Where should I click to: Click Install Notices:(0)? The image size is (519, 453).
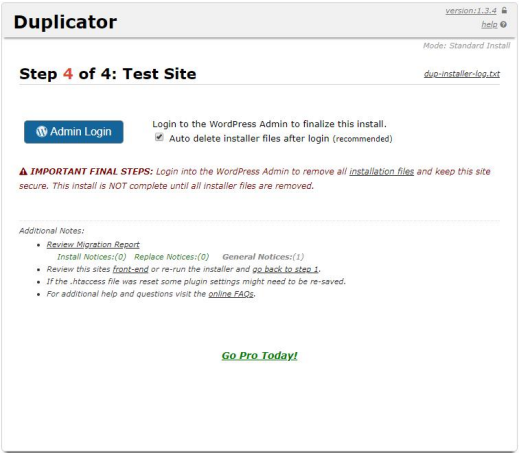click(x=92, y=257)
